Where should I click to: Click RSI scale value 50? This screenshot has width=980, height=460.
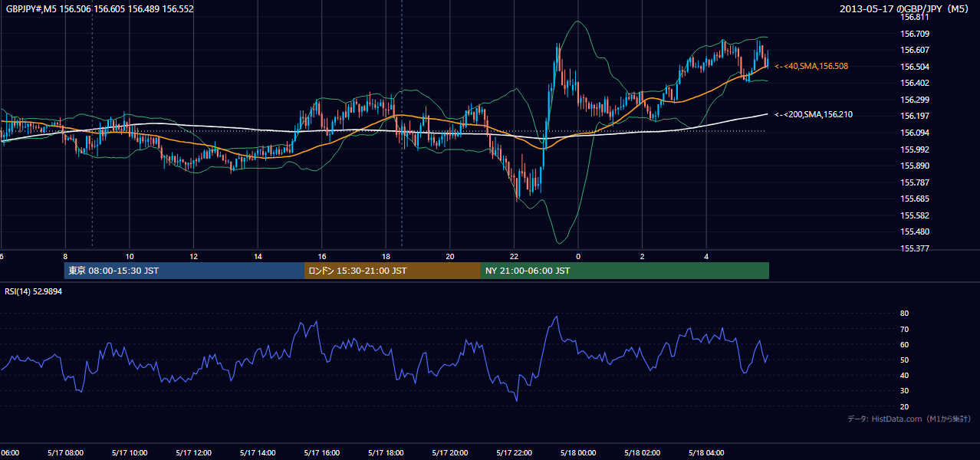coord(904,360)
